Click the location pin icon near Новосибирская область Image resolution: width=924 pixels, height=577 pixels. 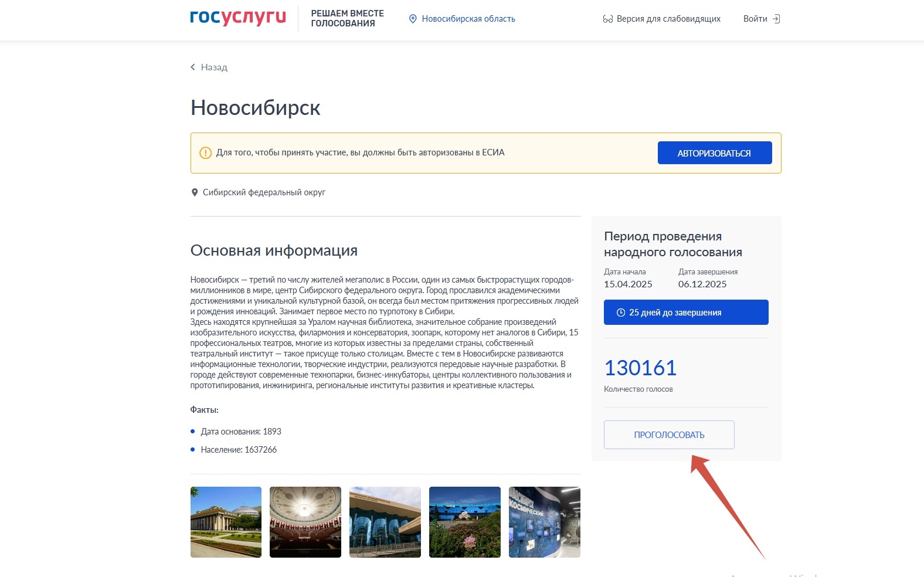(x=413, y=19)
